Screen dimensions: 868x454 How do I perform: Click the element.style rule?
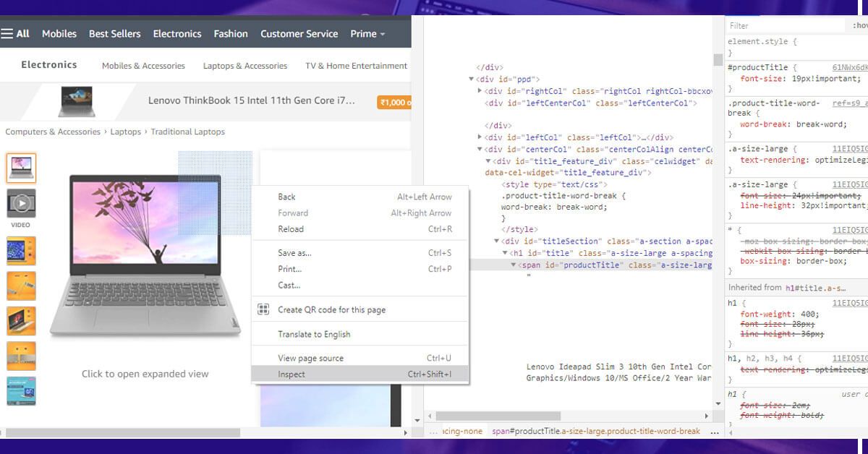(762, 42)
